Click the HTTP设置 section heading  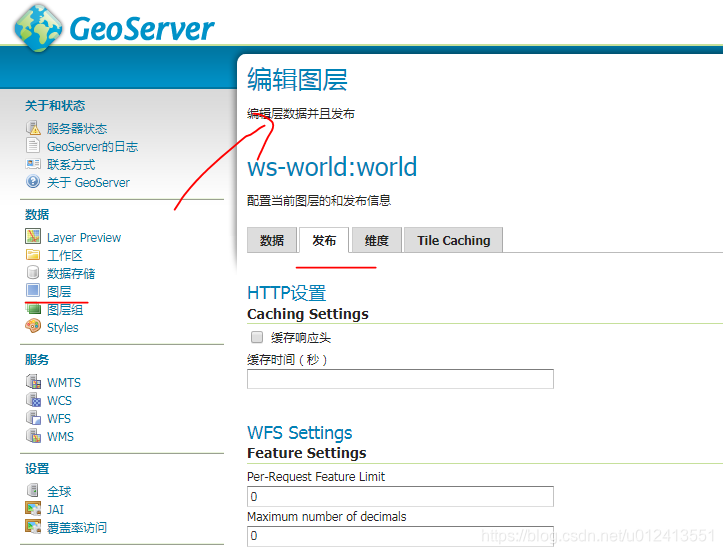[x=287, y=293]
